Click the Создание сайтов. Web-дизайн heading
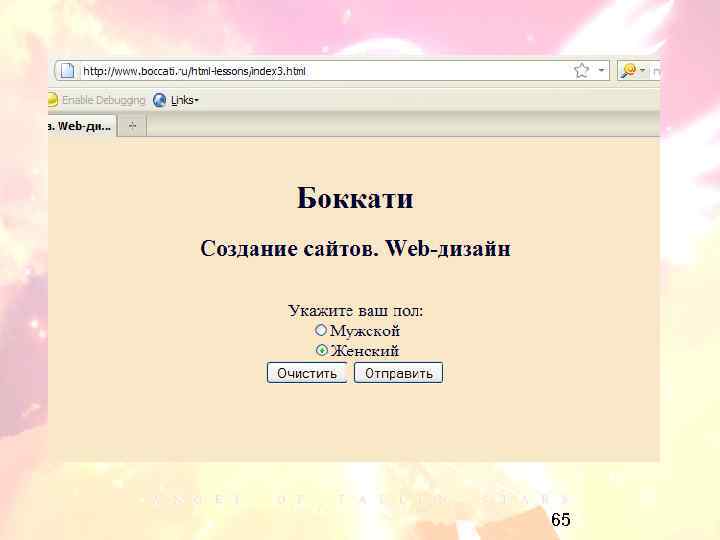Image resolution: width=720 pixels, height=540 pixels. [355, 248]
